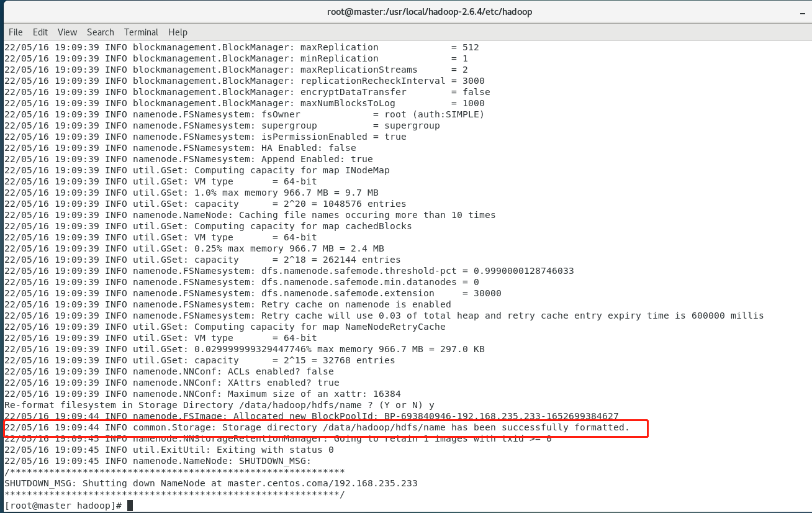Click the line '1.0% max memory 966.7 MB = 9.7 MB'

(x=191, y=193)
